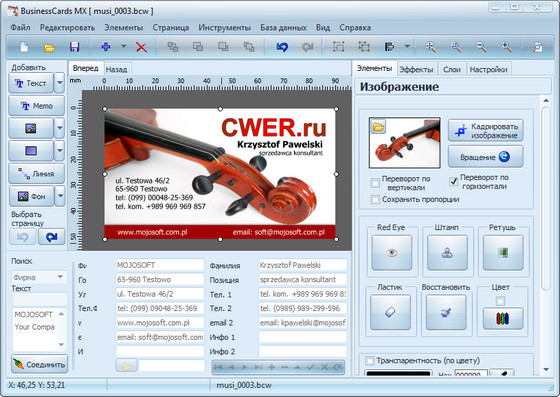Click the scroll-down arrow of the right panel

(546, 369)
